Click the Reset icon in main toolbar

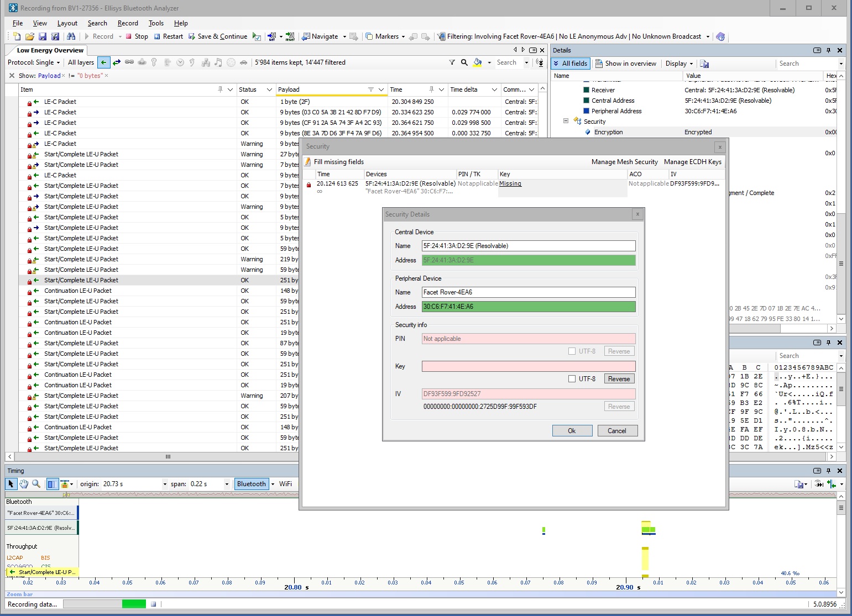point(290,36)
